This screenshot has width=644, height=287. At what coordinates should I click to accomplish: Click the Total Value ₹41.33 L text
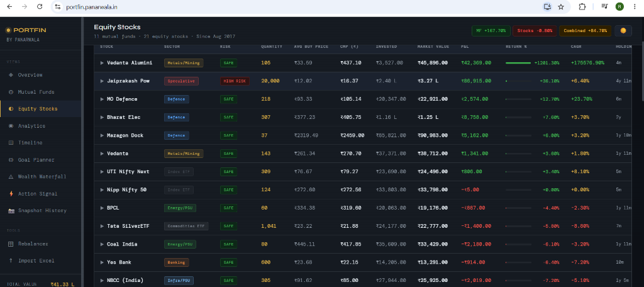tap(62, 284)
